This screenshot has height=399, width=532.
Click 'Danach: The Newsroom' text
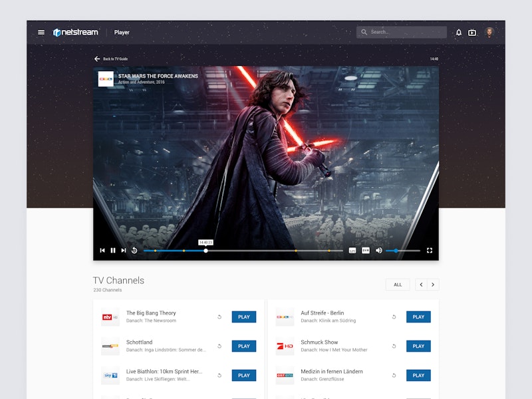[x=152, y=321]
